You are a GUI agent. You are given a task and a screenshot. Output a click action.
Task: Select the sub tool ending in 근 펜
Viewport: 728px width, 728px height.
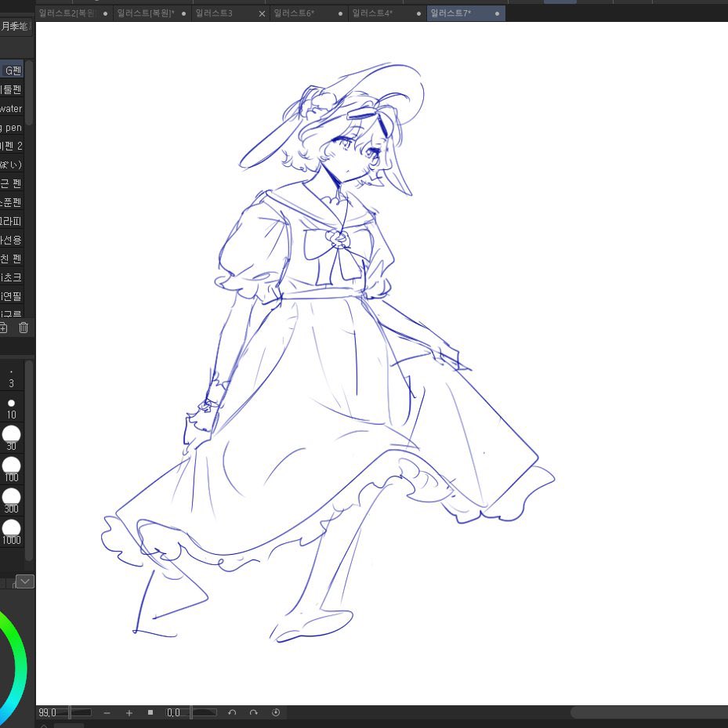click(12, 183)
